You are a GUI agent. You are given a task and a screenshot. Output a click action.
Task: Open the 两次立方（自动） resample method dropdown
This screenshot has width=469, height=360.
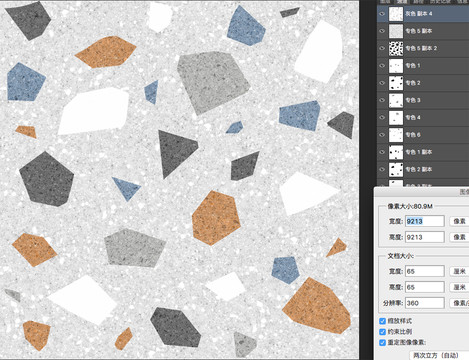(x=439, y=355)
